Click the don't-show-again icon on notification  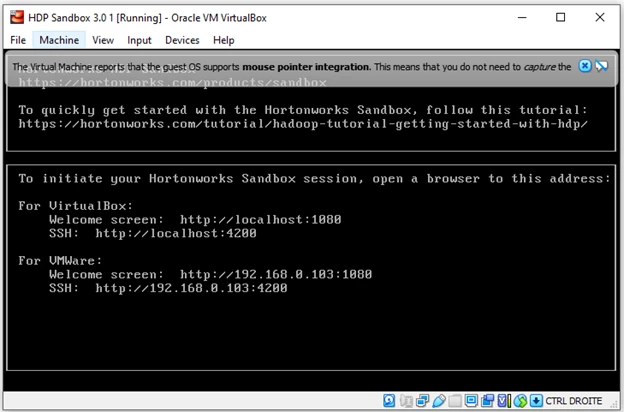click(x=602, y=66)
